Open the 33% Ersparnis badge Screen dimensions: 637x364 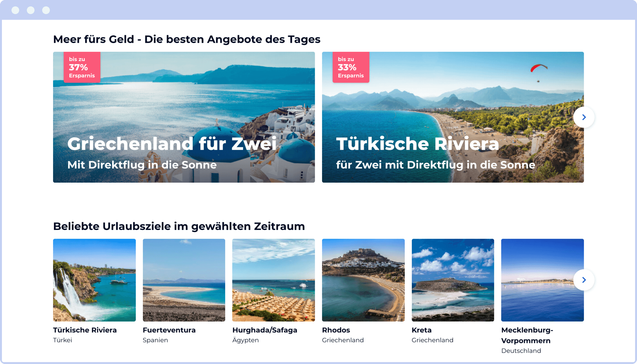(x=351, y=67)
